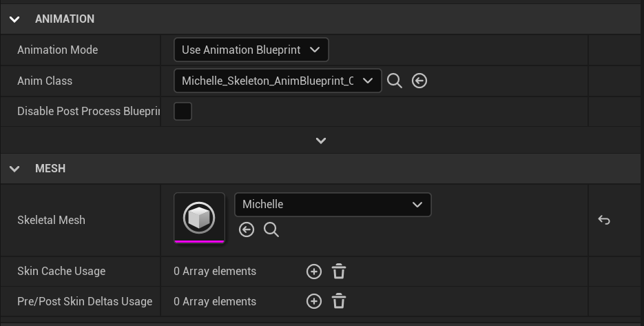Screen dimensions: 644x326
Task: Reset Skeletal Mesh to default value
Action: click(x=604, y=220)
